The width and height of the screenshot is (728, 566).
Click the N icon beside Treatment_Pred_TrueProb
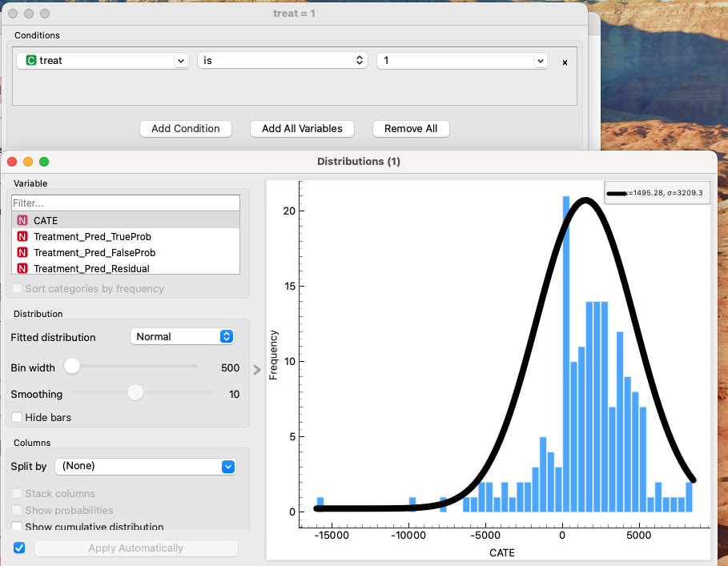pyautogui.click(x=22, y=237)
